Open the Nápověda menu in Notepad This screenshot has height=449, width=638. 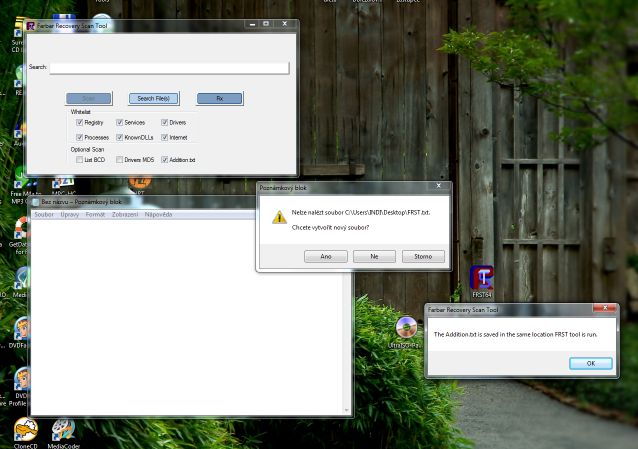point(158,214)
